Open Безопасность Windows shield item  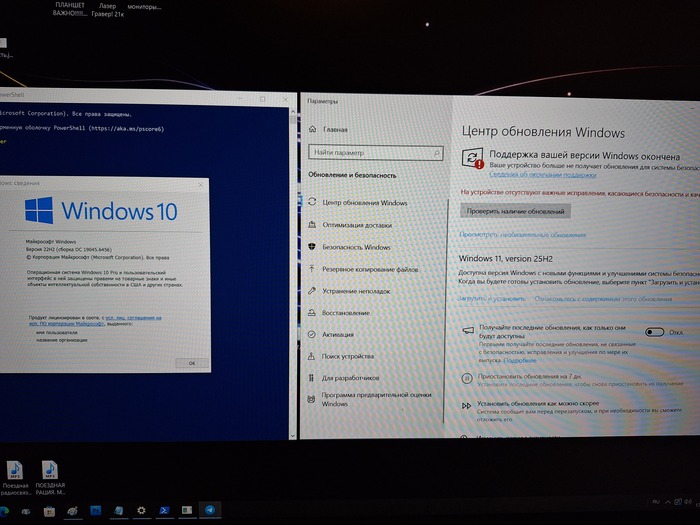350,247
